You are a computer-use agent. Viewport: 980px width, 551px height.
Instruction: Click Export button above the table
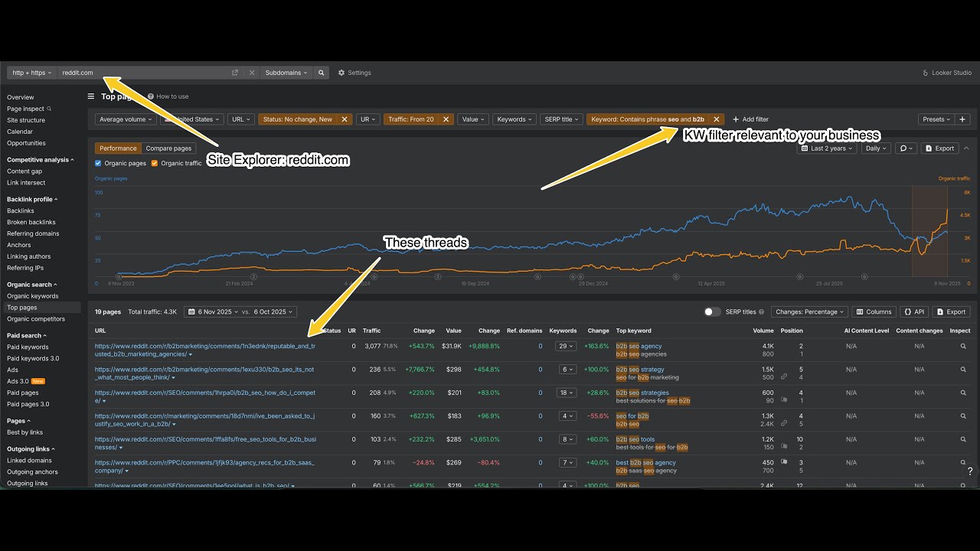pyautogui.click(x=951, y=311)
